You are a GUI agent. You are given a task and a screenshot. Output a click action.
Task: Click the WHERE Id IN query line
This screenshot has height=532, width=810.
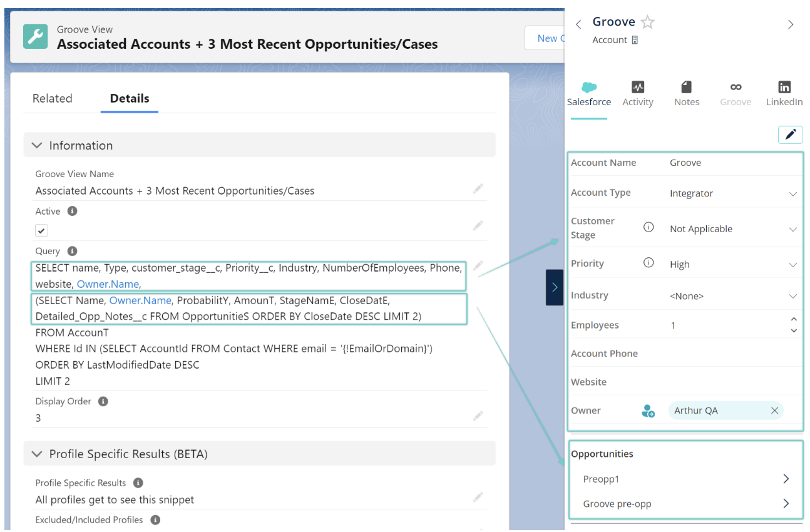pos(233,349)
